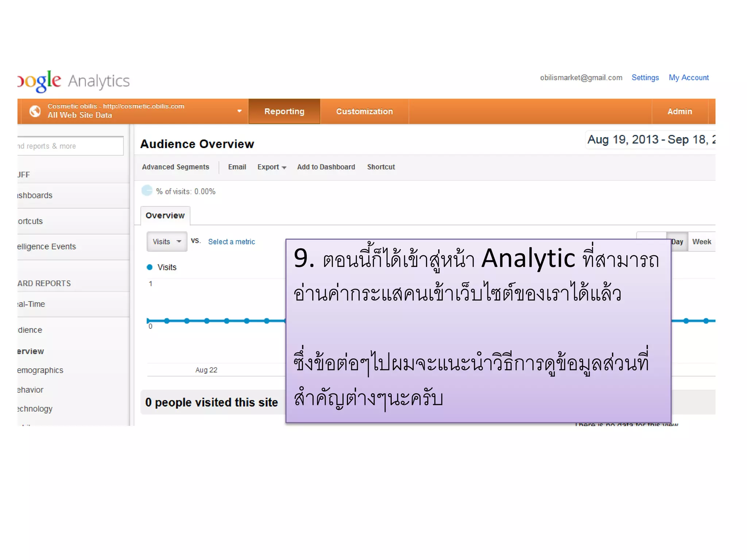Click the Shortcut button

pos(381,167)
